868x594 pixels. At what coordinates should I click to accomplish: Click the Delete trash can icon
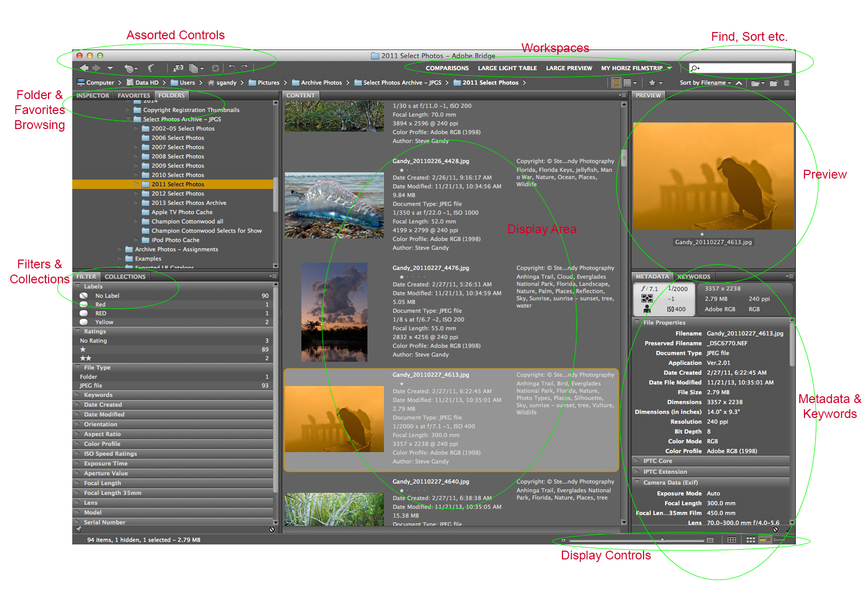pyautogui.click(x=786, y=83)
